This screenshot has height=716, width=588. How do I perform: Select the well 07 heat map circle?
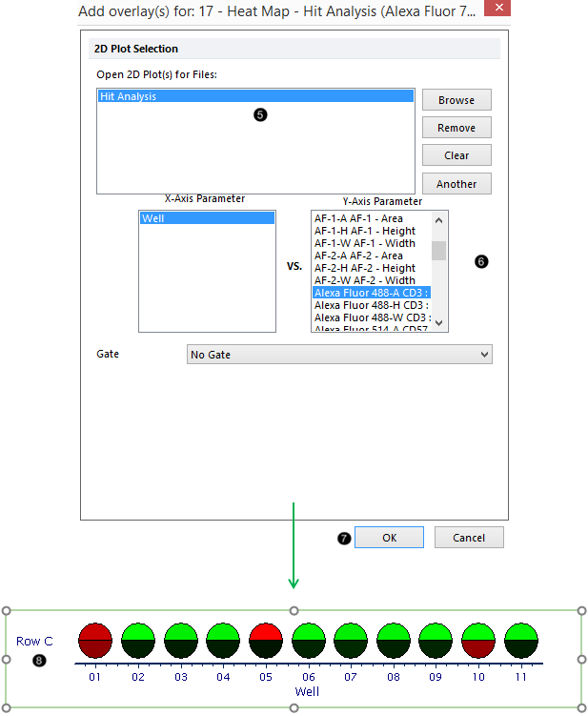[350, 641]
